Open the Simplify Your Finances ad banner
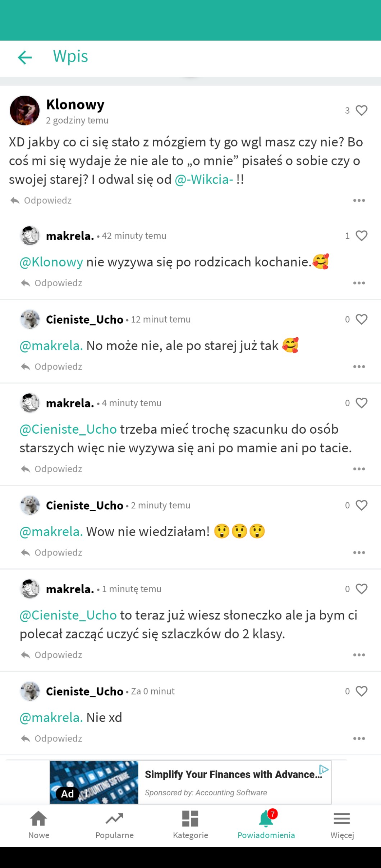Screen dimensions: 381x868 (x=230, y=782)
